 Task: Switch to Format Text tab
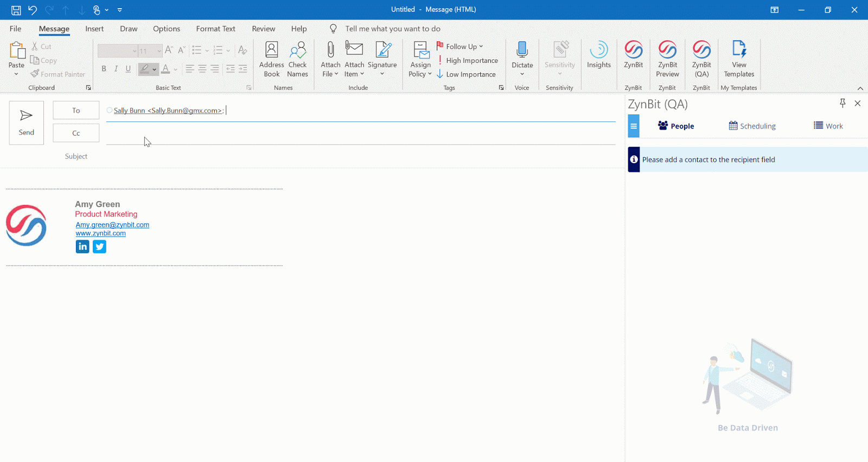point(216,29)
